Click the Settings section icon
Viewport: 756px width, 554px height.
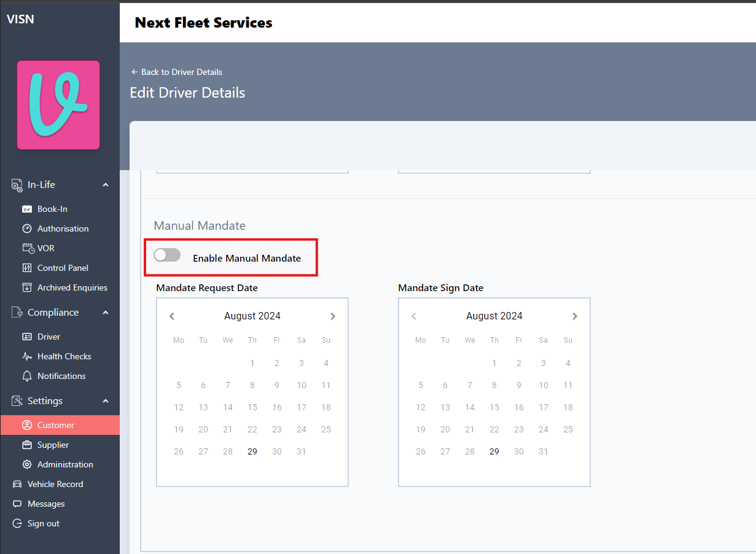pos(17,401)
